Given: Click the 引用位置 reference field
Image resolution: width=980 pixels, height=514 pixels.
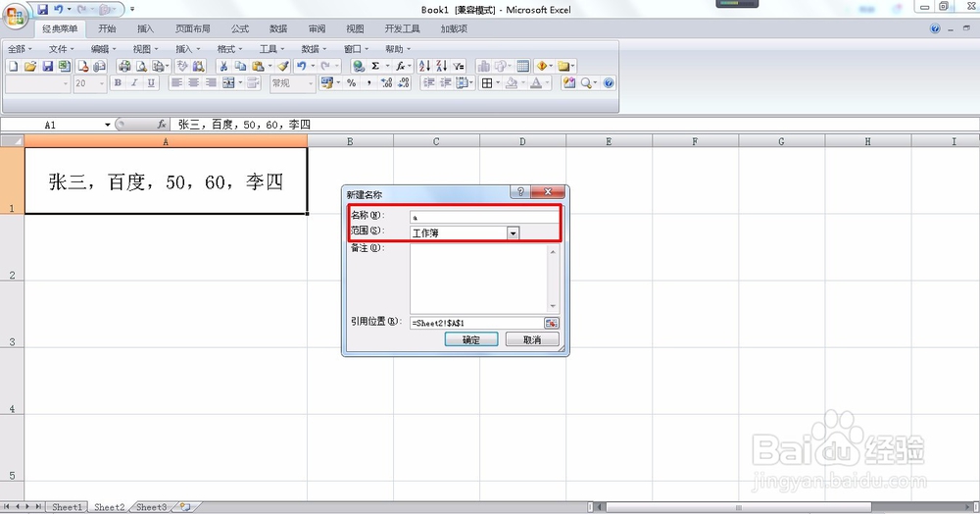Looking at the screenshot, I should 477,323.
